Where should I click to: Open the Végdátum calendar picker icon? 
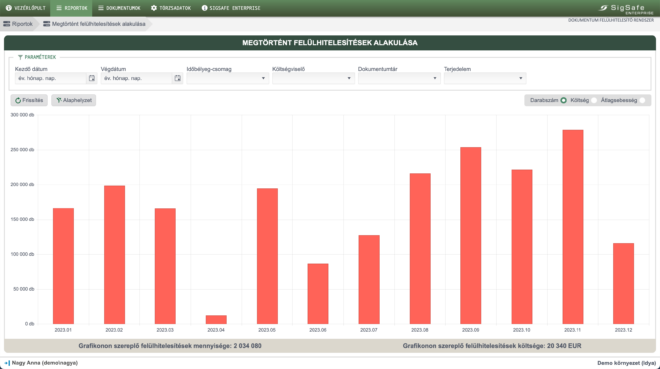point(177,78)
